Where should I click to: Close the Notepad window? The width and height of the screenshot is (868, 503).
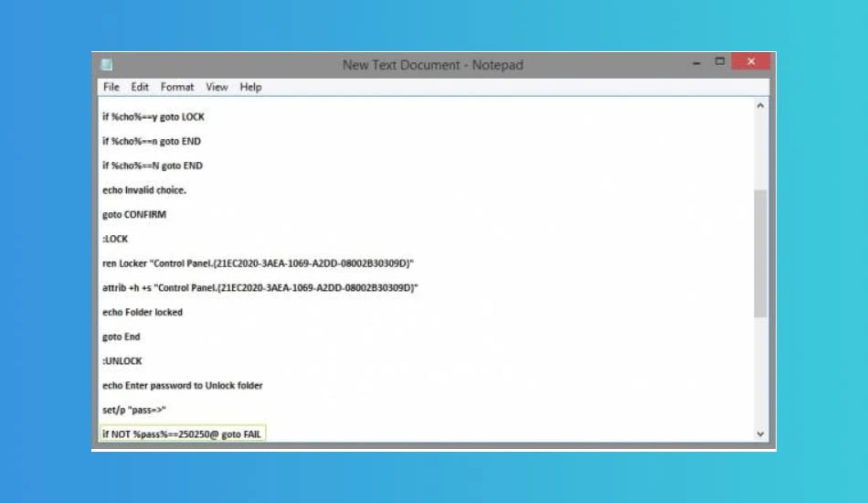click(751, 61)
